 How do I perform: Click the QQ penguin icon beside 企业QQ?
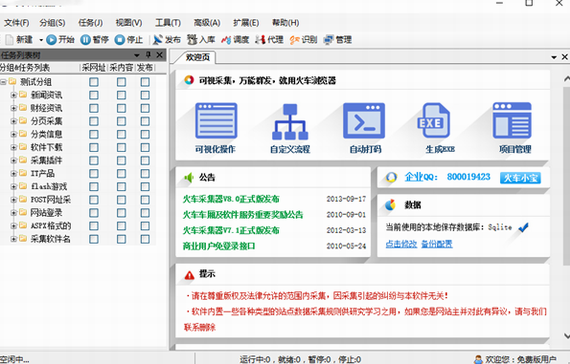[x=391, y=177]
